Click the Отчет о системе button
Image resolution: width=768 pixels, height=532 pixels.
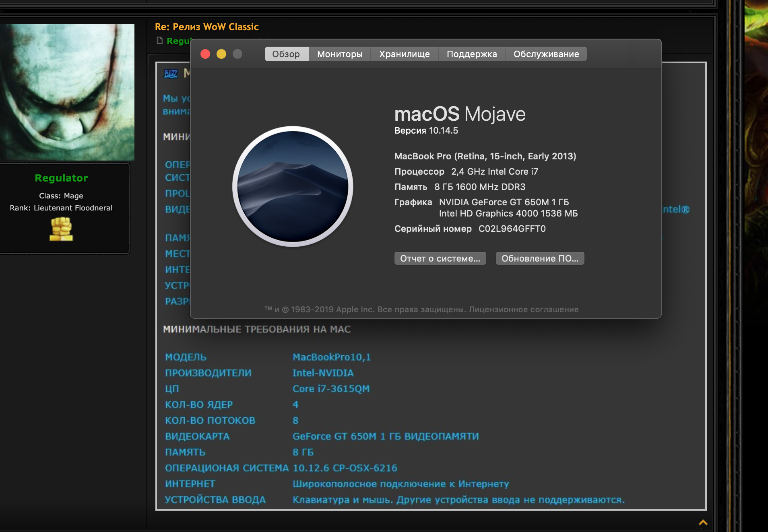440,258
